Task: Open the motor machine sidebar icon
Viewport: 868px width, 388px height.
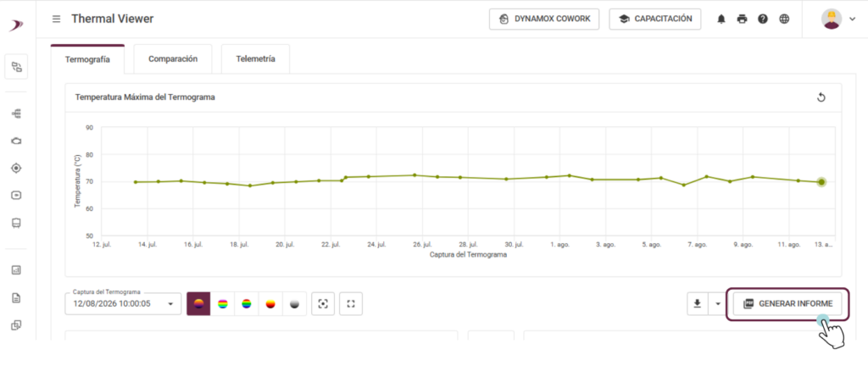Action: pos(17,141)
